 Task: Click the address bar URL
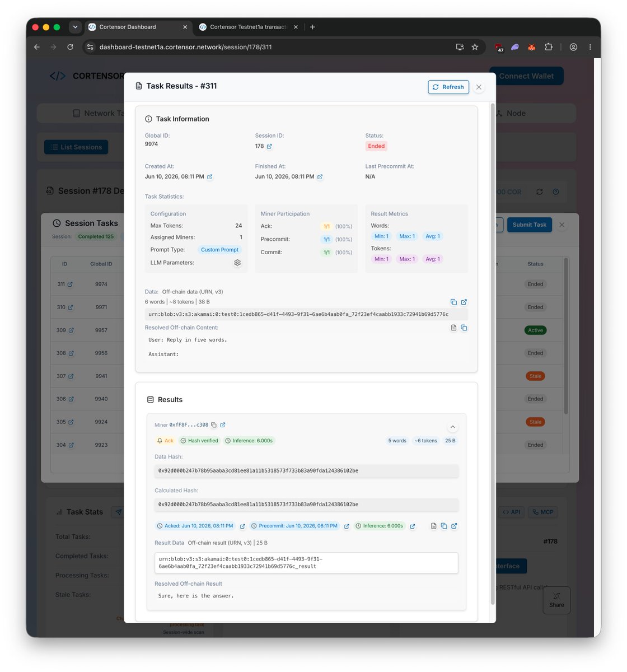tap(186, 47)
